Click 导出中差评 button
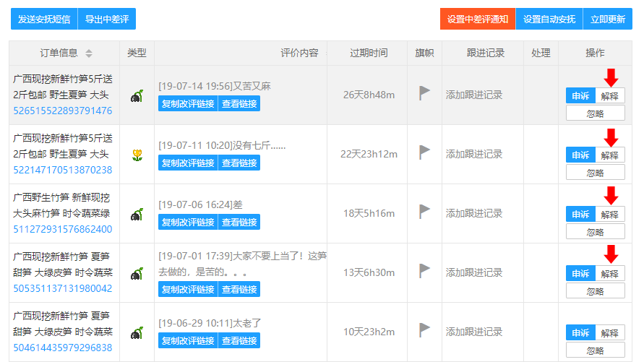 tap(107, 19)
